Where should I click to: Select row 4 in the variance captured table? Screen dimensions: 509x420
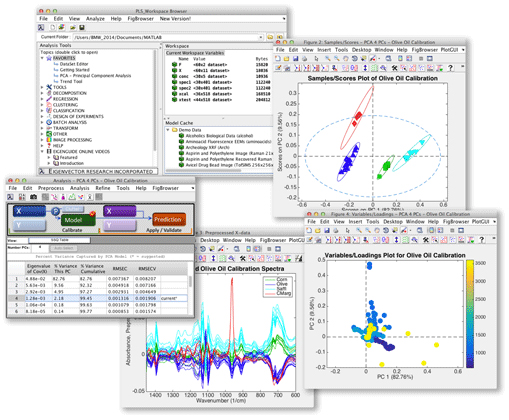pyautogui.click(x=97, y=298)
